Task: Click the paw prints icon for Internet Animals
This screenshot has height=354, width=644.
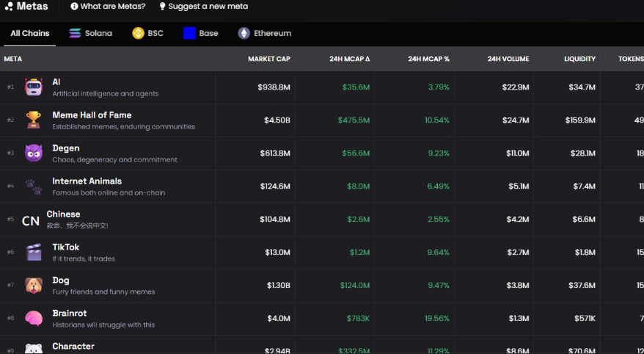Action: 33,187
